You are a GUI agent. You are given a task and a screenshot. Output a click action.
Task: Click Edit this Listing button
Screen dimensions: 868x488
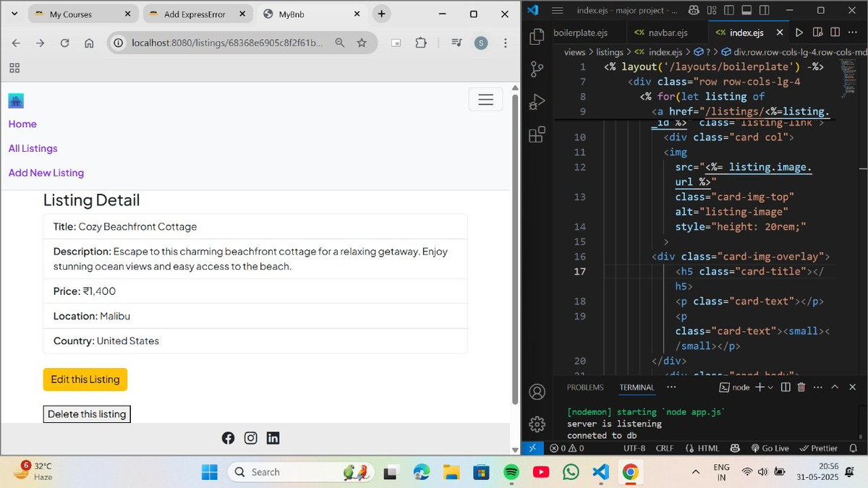(x=85, y=380)
